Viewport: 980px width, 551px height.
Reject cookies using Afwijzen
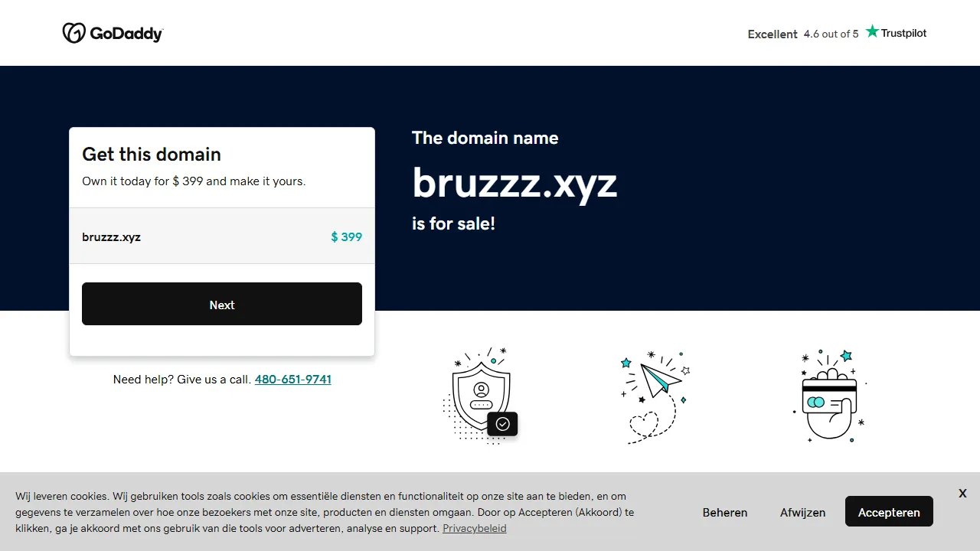coord(802,512)
